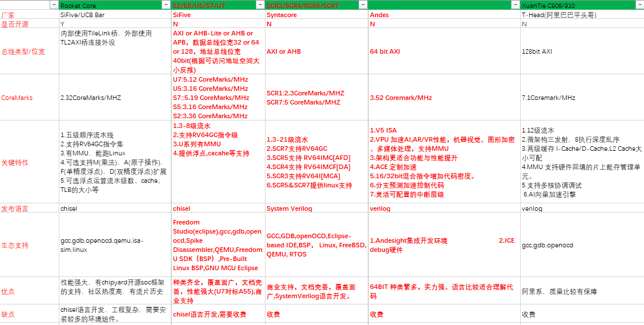Select the '1.3-8级流水' features cell
This screenshot has height=325, width=644.
click(218, 162)
